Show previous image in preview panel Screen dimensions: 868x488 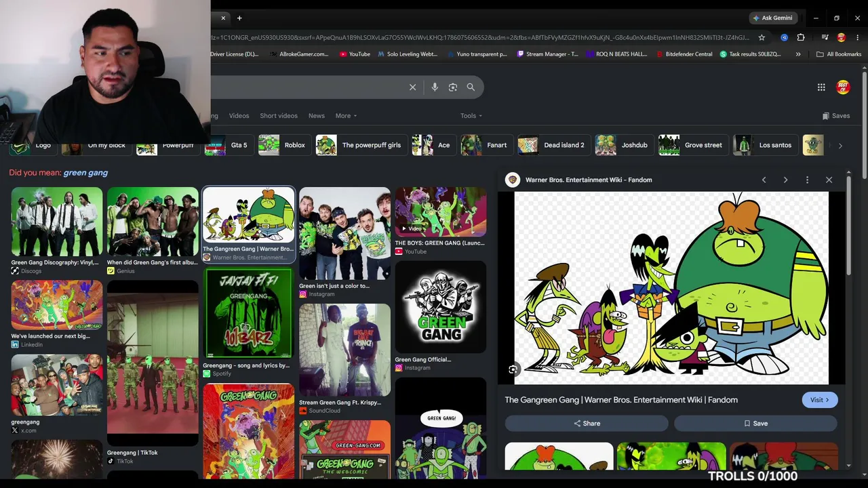click(764, 180)
